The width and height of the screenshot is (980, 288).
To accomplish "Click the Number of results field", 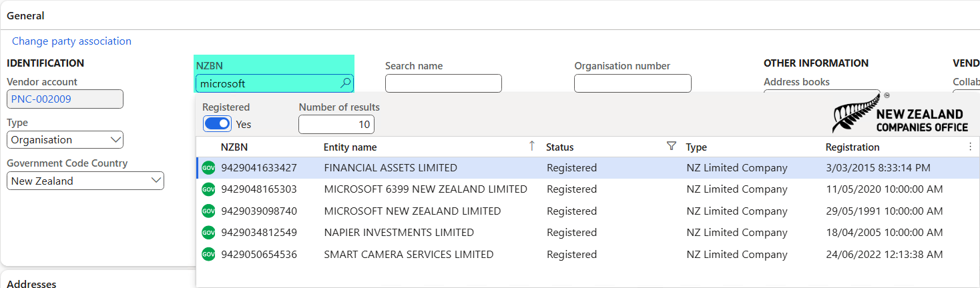I will 336,125.
